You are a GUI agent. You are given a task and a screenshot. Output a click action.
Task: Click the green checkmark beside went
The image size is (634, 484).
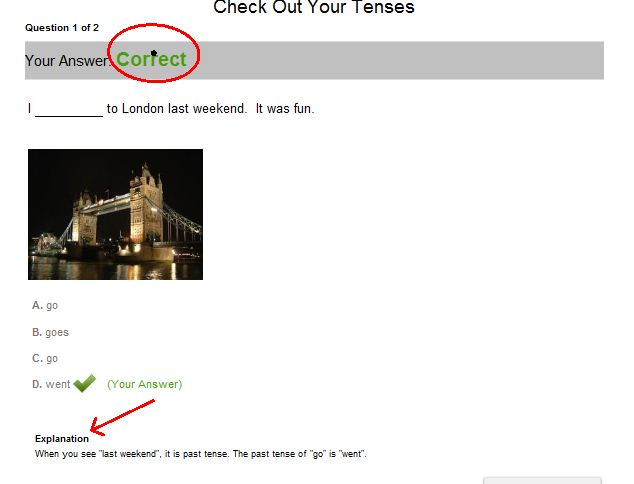85,383
